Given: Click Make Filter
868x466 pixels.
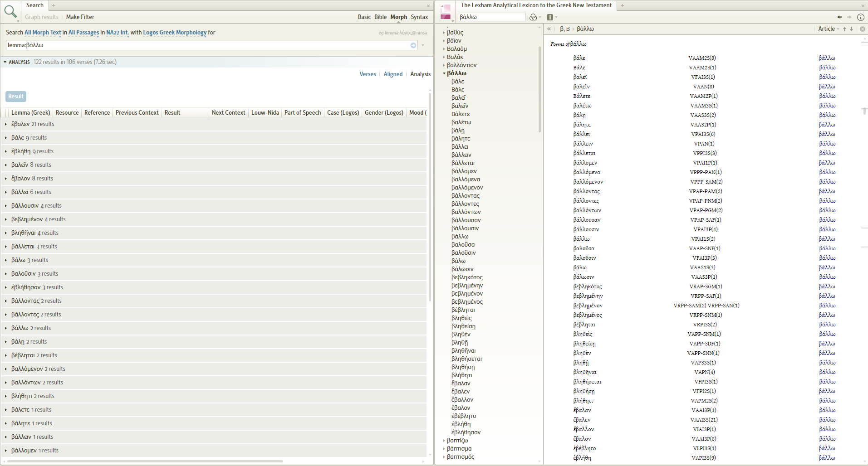Looking at the screenshot, I should [80, 17].
